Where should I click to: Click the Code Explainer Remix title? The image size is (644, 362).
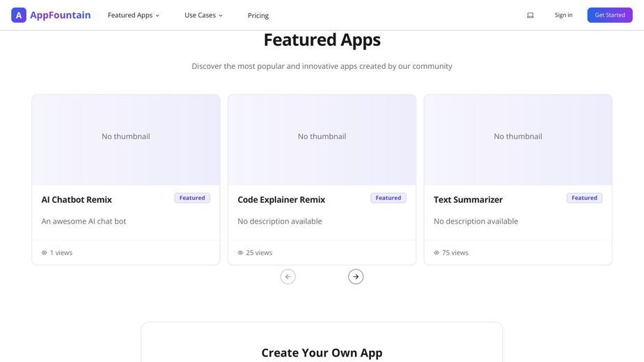(x=281, y=200)
